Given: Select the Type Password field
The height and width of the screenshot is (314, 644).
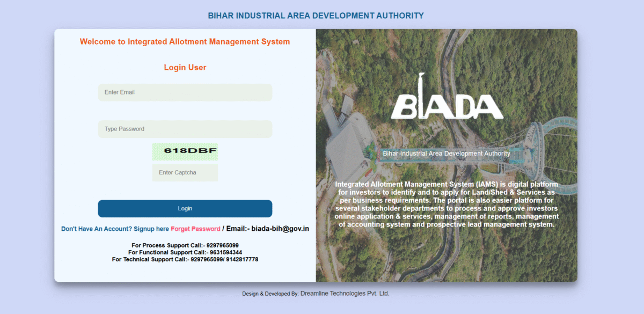Looking at the screenshot, I should (185, 129).
